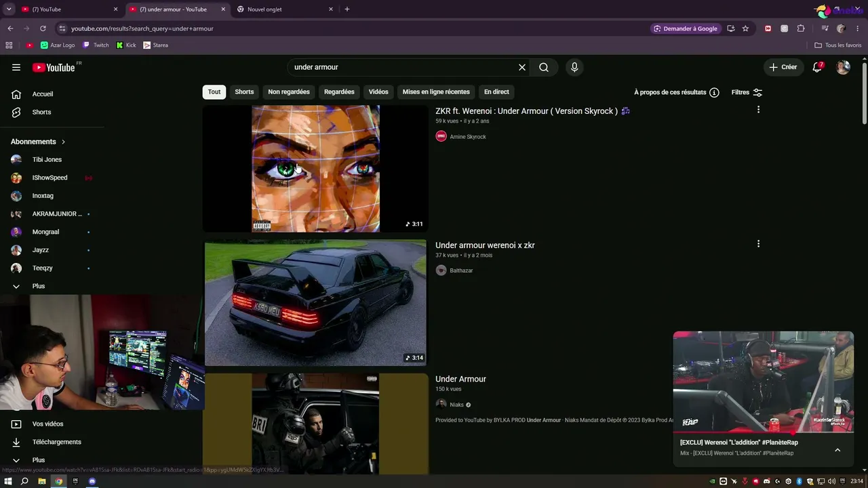The height and width of the screenshot is (488, 868).
Task: Go back in browser history
Action: (10, 28)
